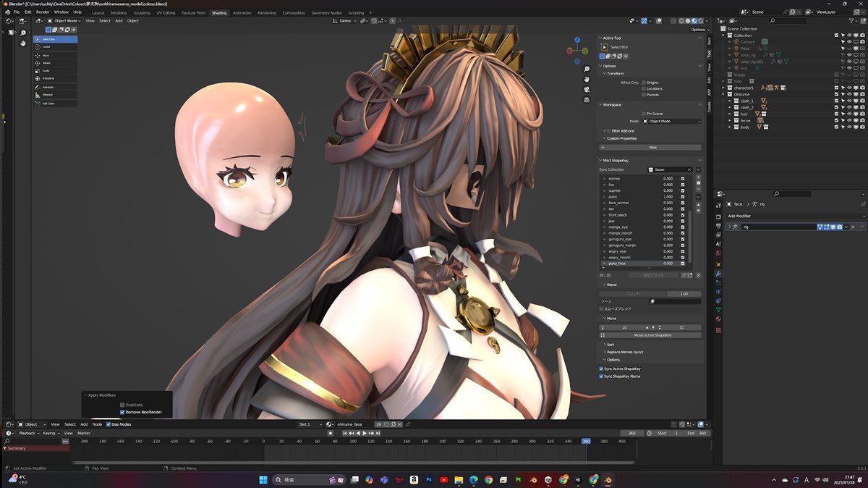Select the body collection in outliner
868x488 pixels.
(745, 127)
